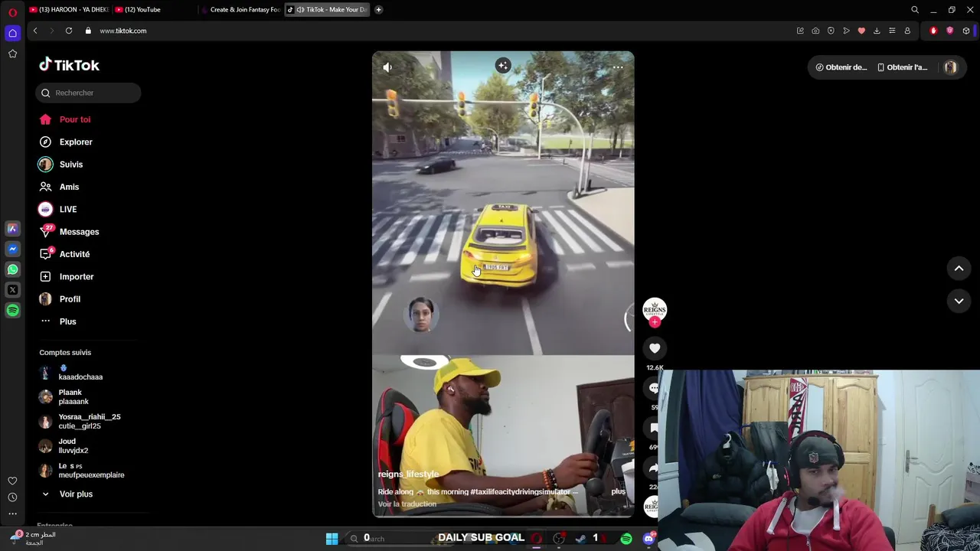Go to Suivis following feed
Screen dimensions: 980x551
[71, 165]
